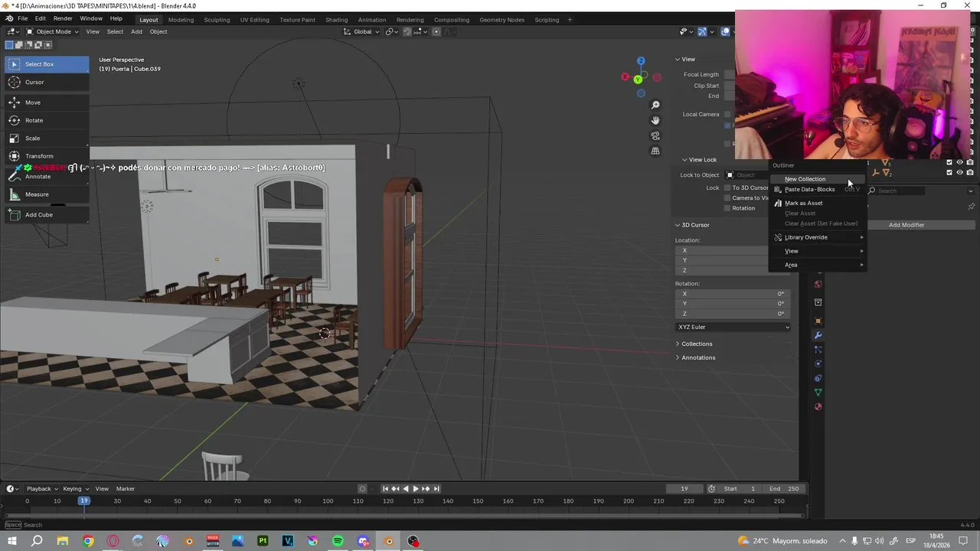Choose Paste Data-Blocks in context menu

(817, 189)
